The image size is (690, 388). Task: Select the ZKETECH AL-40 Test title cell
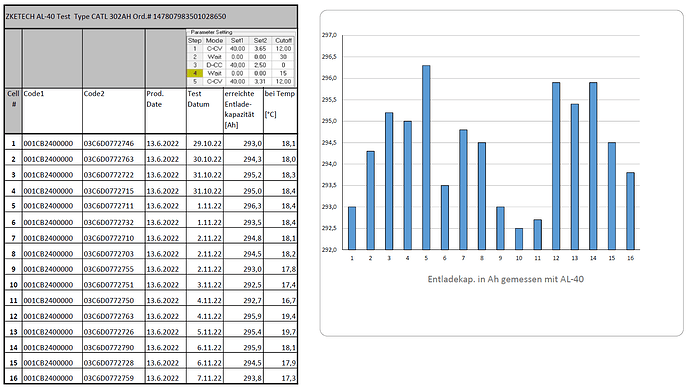click(151, 17)
